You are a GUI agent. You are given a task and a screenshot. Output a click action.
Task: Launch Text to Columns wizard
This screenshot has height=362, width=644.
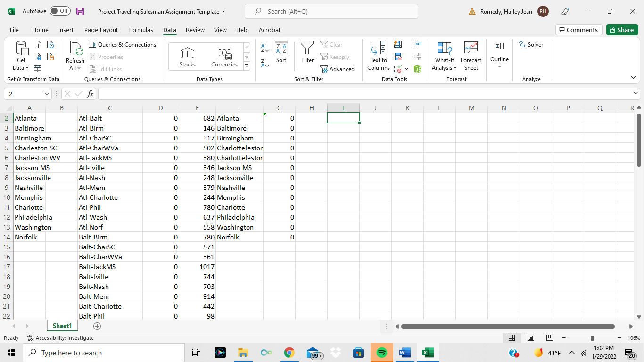[x=379, y=56]
